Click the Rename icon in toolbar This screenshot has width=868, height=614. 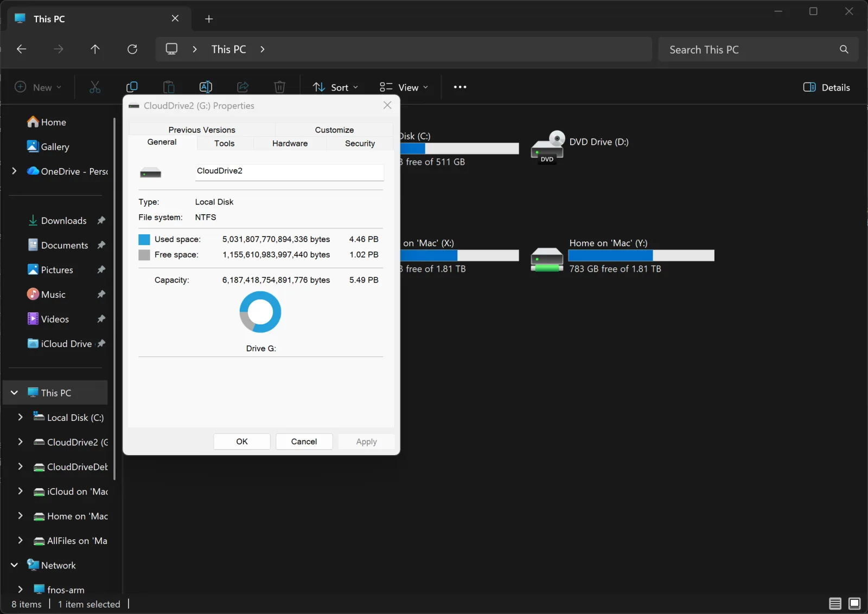point(206,87)
